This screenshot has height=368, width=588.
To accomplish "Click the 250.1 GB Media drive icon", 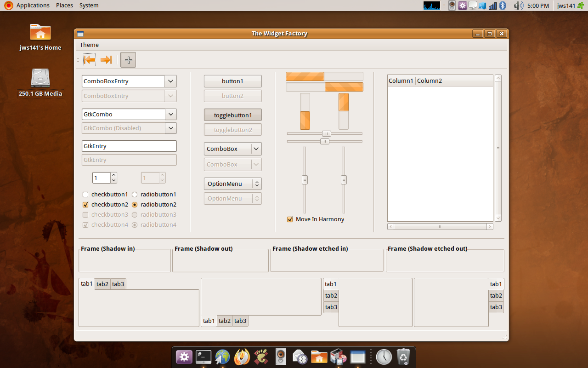I will click(x=40, y=78).
